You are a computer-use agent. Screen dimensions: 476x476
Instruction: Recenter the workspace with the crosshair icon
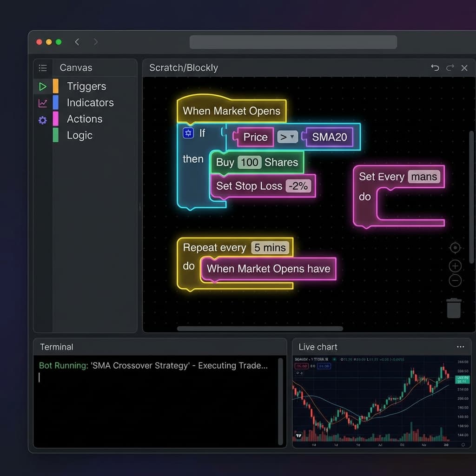point(455,247)
